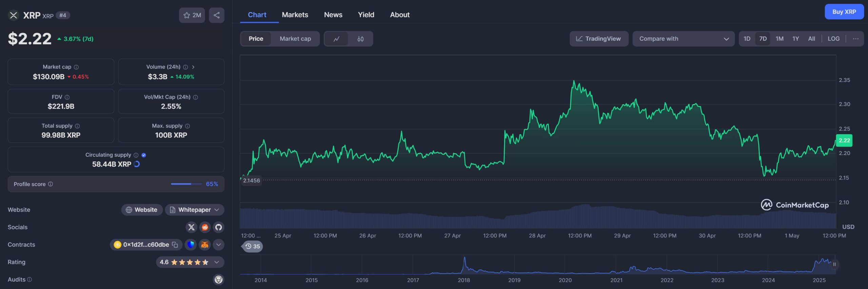Image resolution: width=868 pixels, height=289 pixels.
Task: Click the 2.22 current price axis label
Action: pos(844,140)
